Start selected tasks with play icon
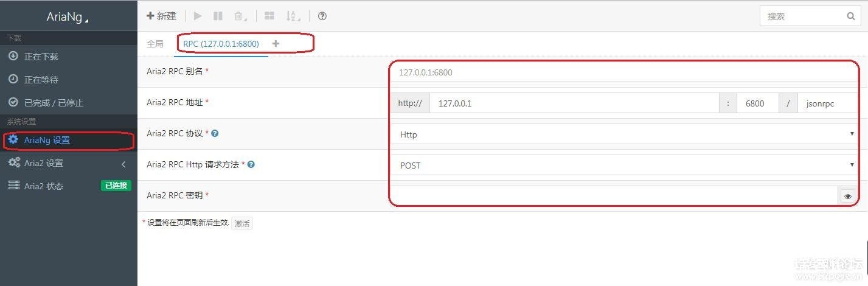 coord(198,16)
